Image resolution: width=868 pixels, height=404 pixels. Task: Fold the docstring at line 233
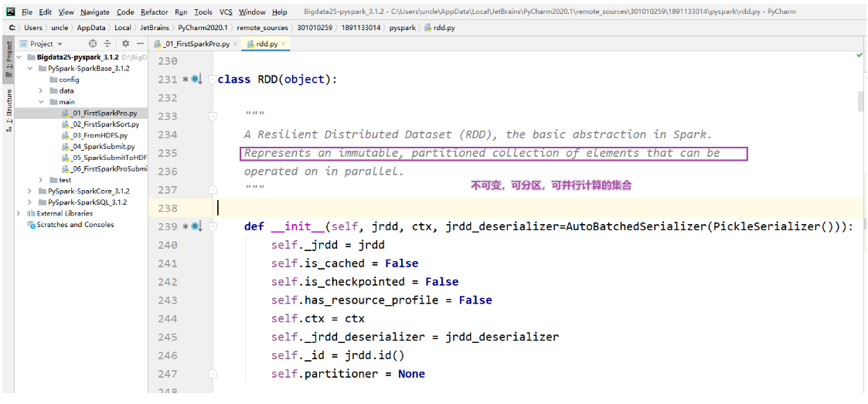212,116
